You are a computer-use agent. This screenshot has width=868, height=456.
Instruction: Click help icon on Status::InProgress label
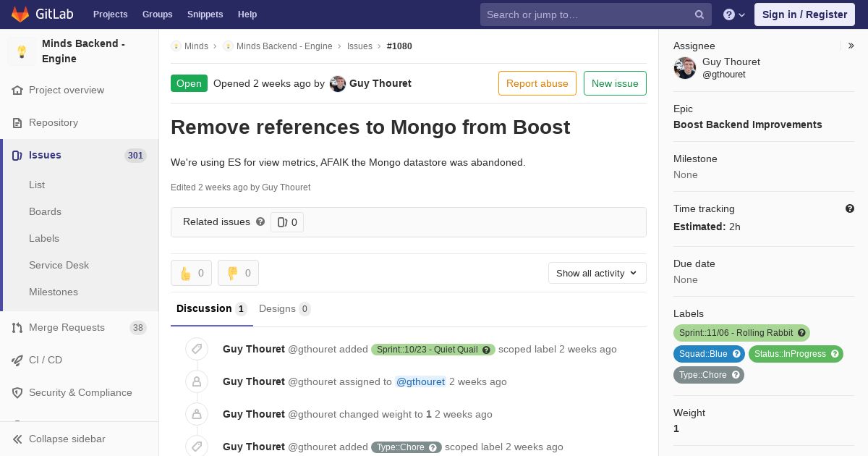[835, 354]
